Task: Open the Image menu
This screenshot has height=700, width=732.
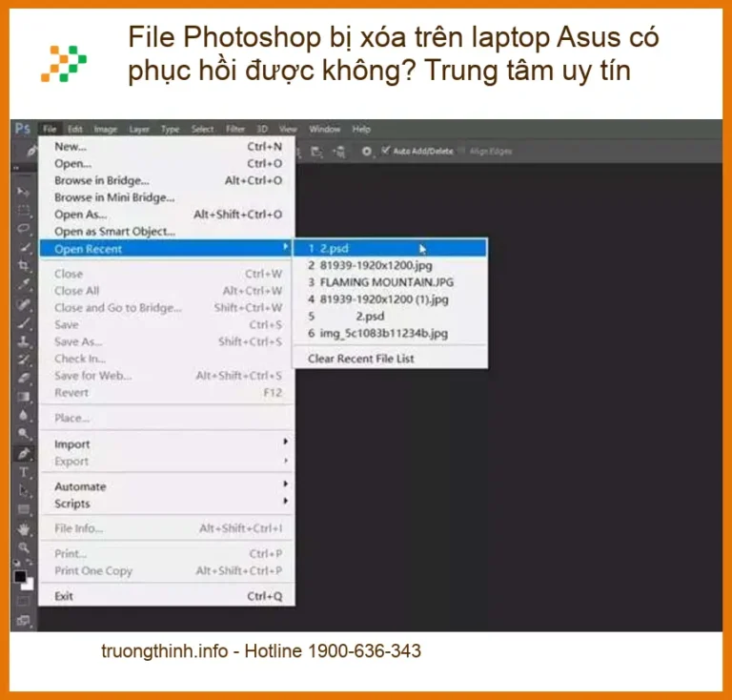Action: (106, 130)
